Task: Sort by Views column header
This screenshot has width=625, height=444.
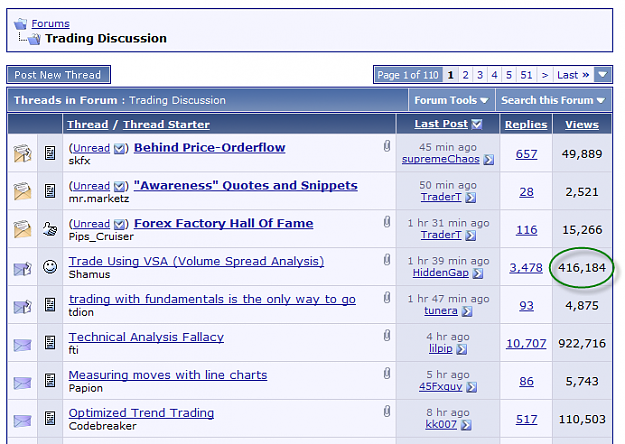Action: tap(582, 124)
